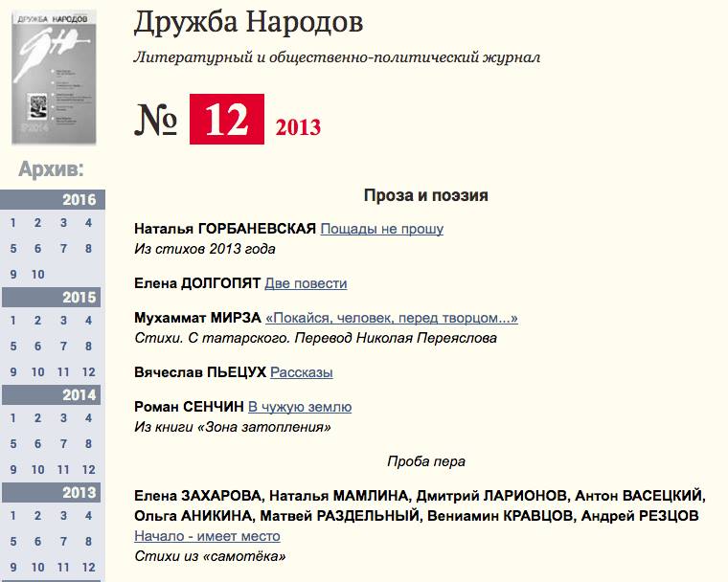The image size is (728, 582).
Task: Open issue 2 of 2016 archive
Action: (x=37, y=223)
